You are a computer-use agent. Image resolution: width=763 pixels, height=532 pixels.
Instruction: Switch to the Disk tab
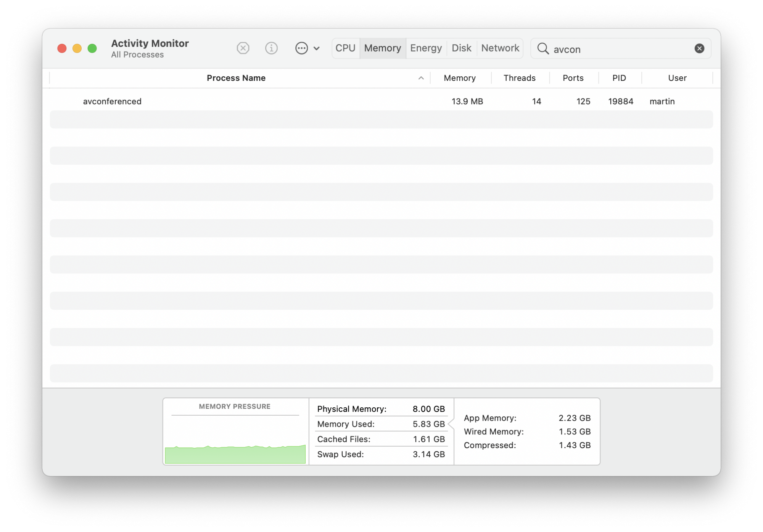pos(461,48)
